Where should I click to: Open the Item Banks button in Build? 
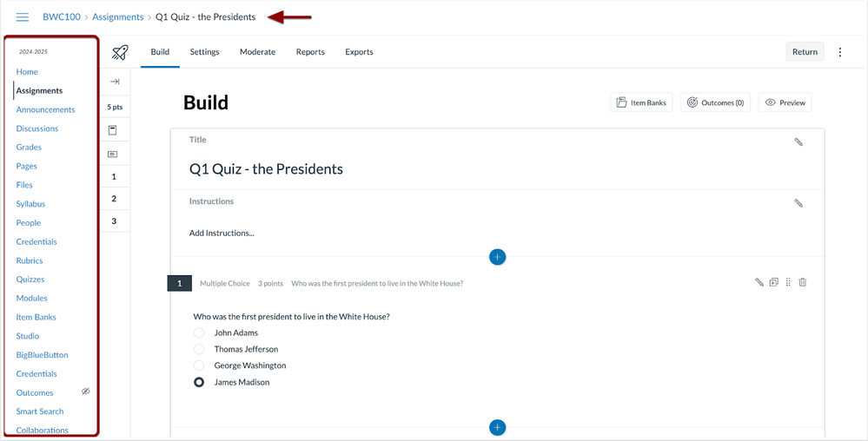[x=641, y=102]
